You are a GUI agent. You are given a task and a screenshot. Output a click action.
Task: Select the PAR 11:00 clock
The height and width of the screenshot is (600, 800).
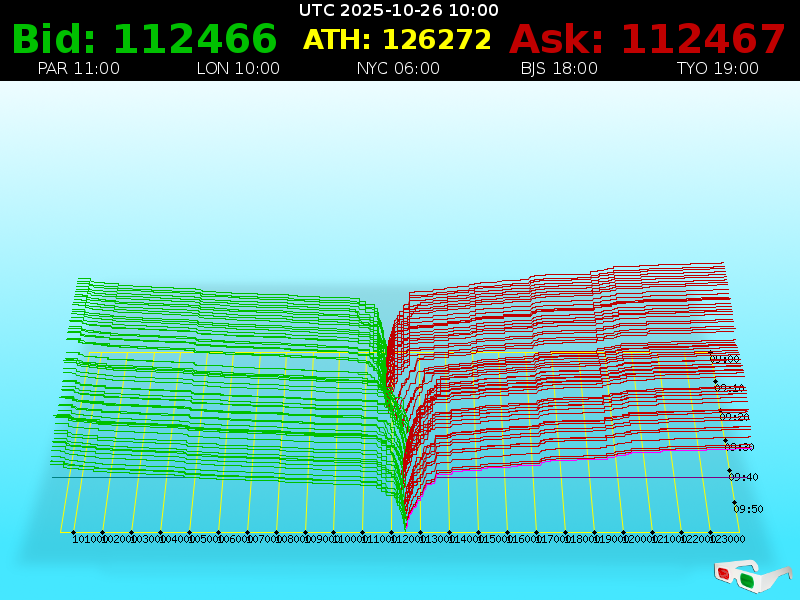(78, 68)
